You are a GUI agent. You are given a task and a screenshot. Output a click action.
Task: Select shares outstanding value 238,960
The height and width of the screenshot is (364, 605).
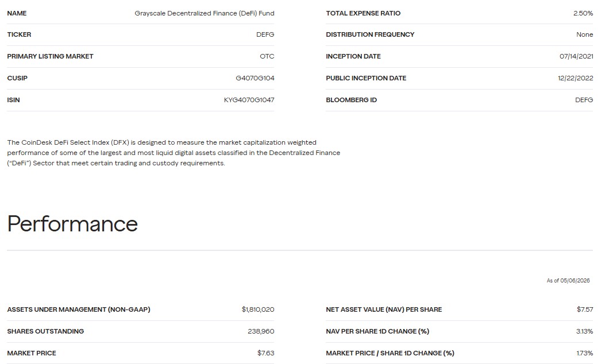(261, 331)
